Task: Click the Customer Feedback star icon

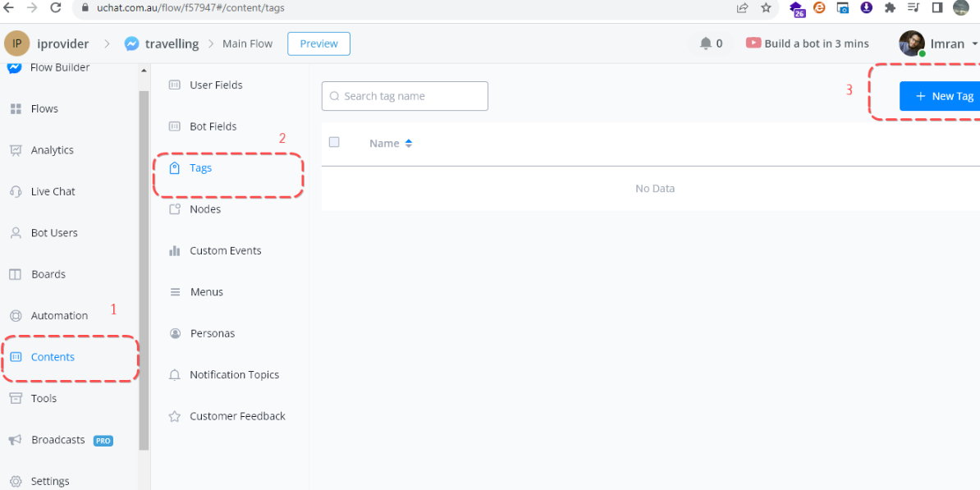Action: pyautogui.click(x=174, y=416)
